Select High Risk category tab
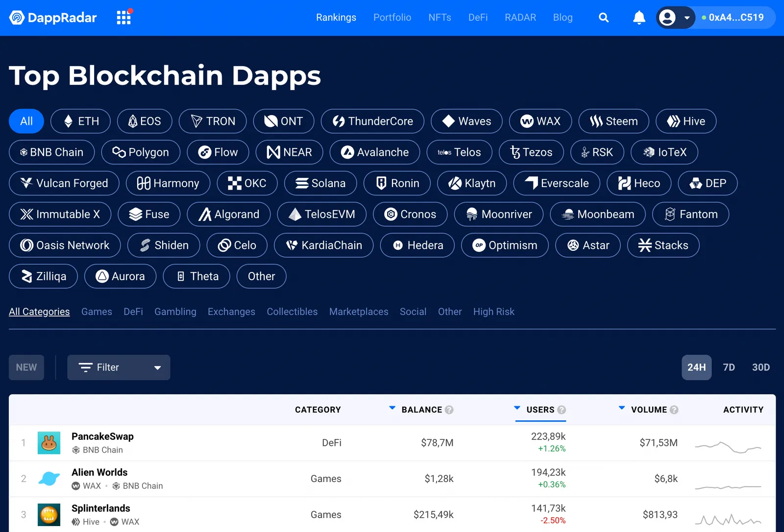784x532 pixels. pyautogui.click(x=494, y=312)
